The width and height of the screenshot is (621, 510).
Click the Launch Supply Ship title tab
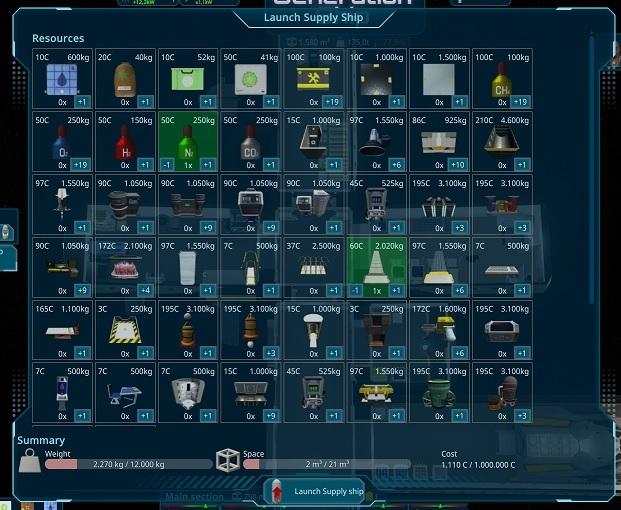point(313,17)
